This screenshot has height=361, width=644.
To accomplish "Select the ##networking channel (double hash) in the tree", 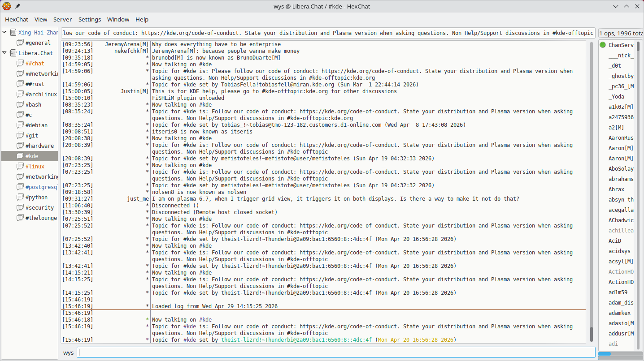I will pyautogui.click(x=42, y=74).
